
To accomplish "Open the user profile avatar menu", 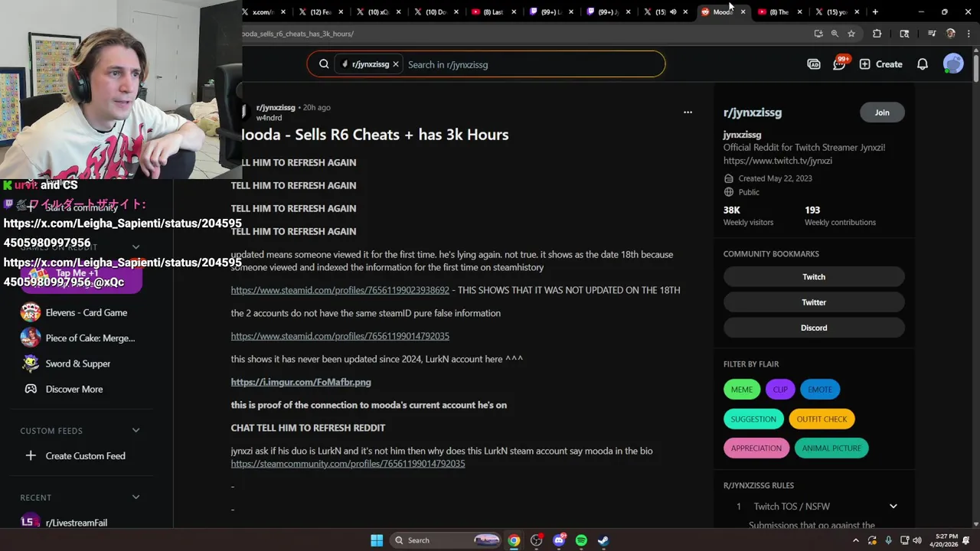I will pos(953,64).
